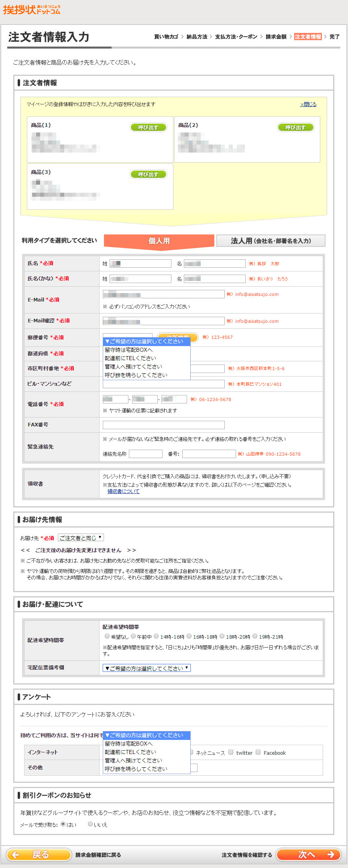Viewport: 348px width, 868px height.
Task: Click the 姓 field in the 氏名 row
Action: pyautogui.click(x=140, y=263)
